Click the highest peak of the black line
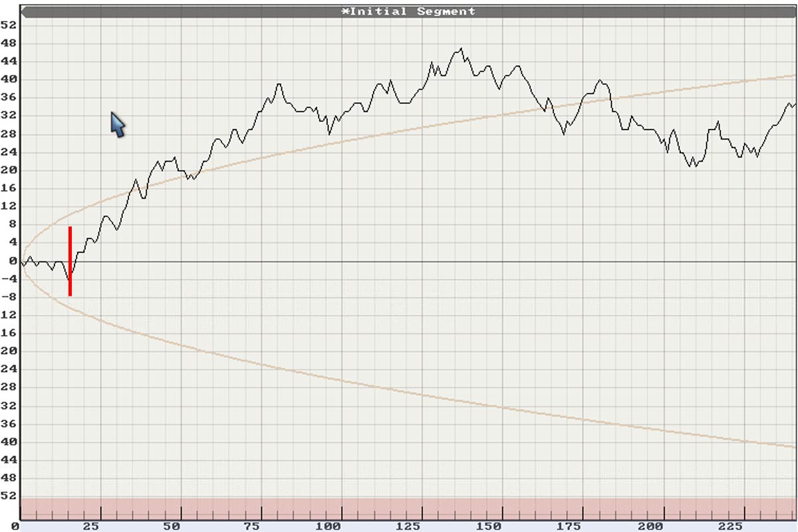This screenshot has height=532, width=798. coord(461,49)
